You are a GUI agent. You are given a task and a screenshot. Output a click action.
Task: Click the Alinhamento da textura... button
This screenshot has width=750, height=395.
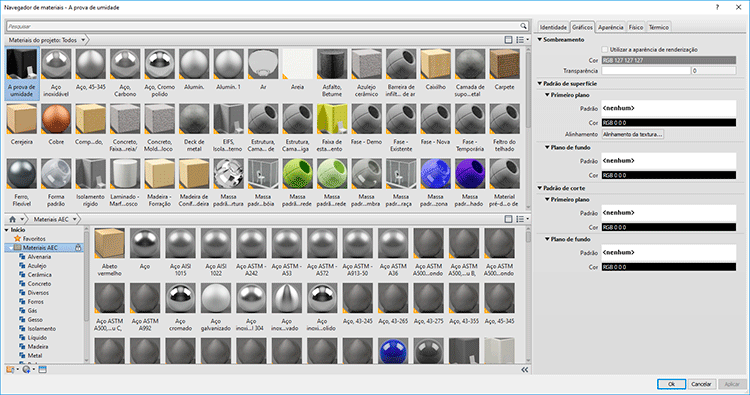tap(632, 134)
